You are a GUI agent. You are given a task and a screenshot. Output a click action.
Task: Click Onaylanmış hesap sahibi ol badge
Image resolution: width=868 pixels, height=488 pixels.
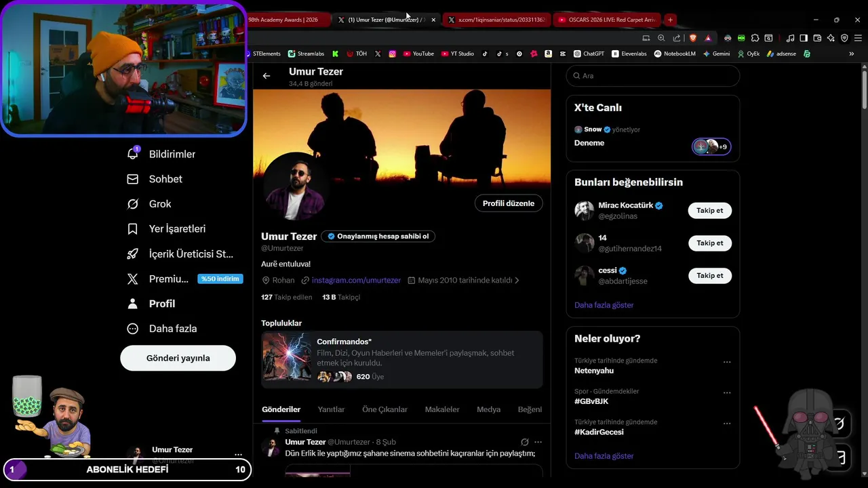pos(378,237)
